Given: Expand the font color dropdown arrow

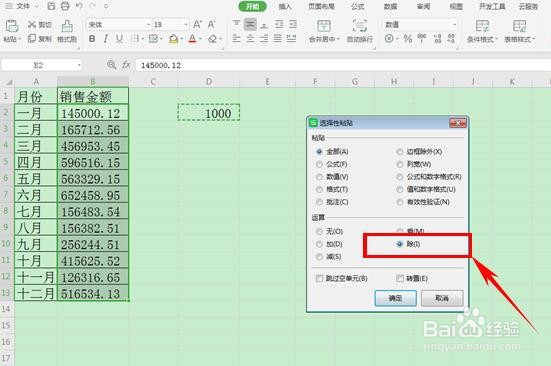Looking at the screenshot, I should pos(200,39).
